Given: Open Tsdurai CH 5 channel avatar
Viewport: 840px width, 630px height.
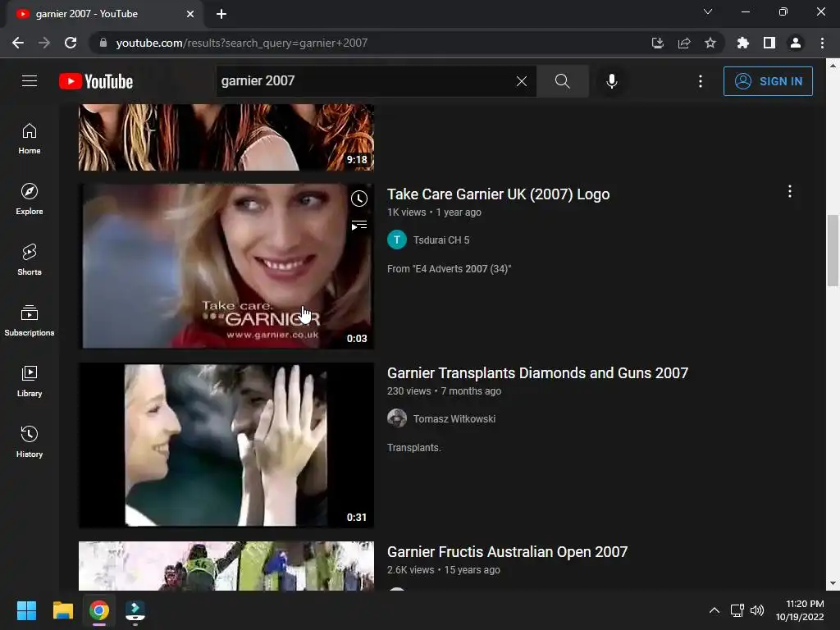Looking at the screenshot, I should pos(397,240).
